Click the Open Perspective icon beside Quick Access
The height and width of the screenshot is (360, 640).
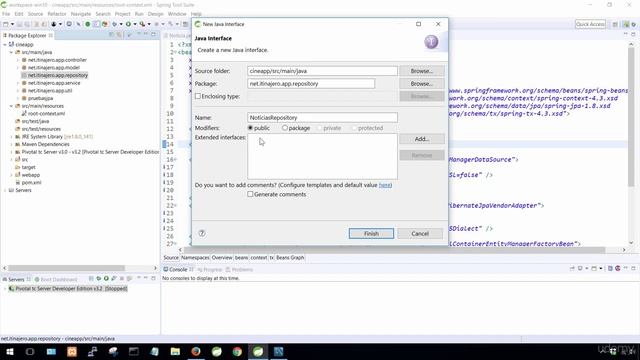point(615,24)
